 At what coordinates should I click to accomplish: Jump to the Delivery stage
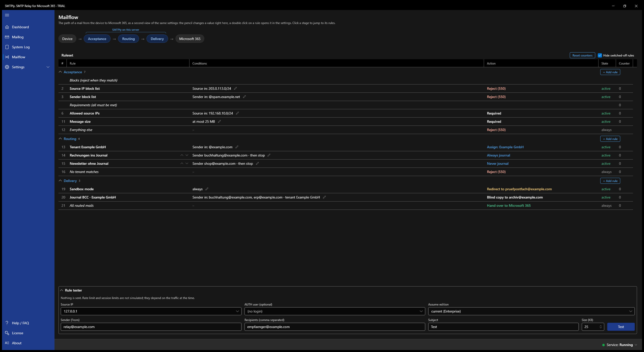(x=157, y=39)
